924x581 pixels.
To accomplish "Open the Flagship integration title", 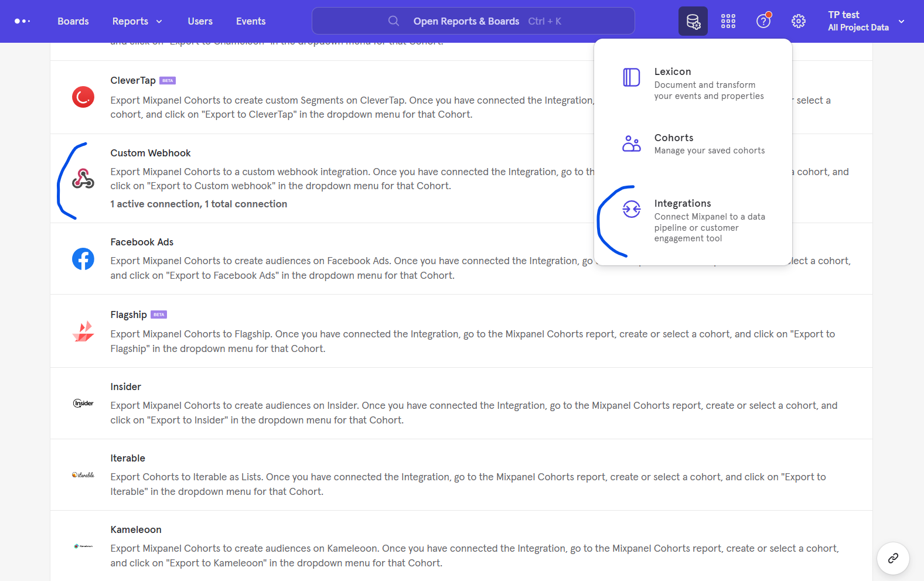I will 128,315.
